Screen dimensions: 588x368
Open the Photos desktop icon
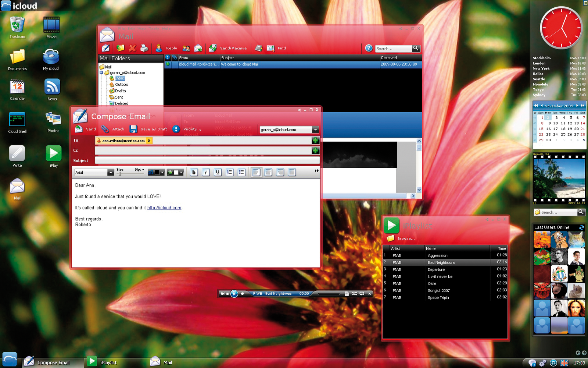click(x=53, y=122)
